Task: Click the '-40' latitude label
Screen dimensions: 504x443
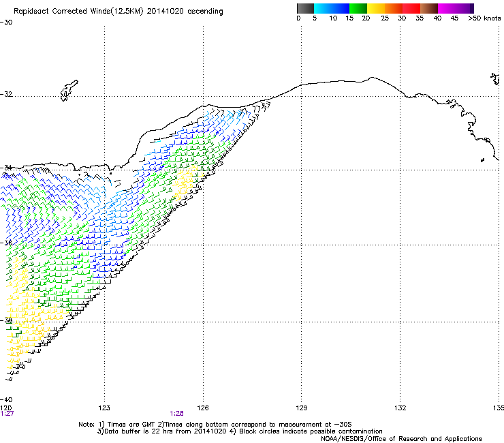Action: (x=6, y=399)
